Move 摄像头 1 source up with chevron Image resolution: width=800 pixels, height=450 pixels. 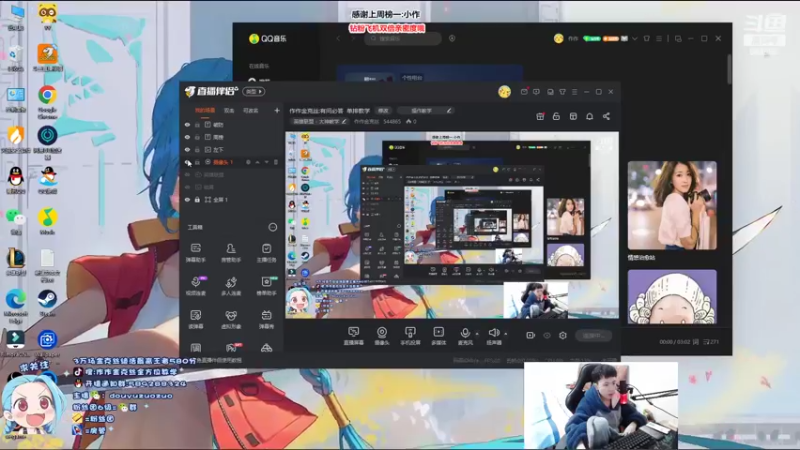pos(257,162)
